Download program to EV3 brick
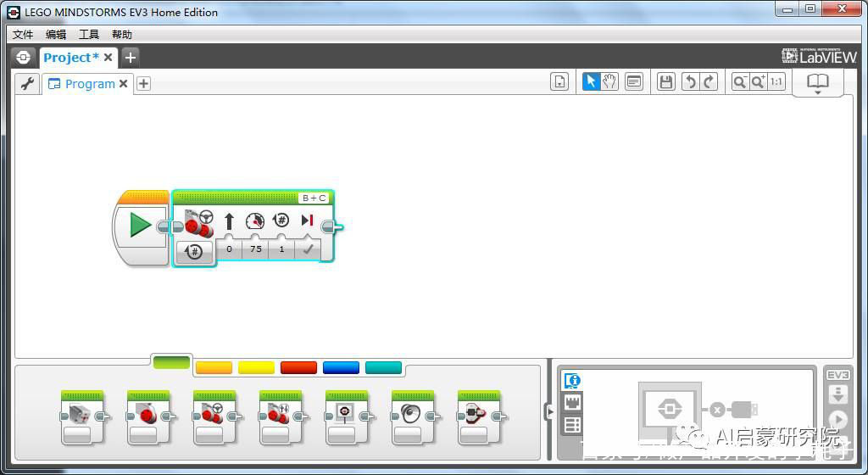This screenshot has height=475, width=868. tap(838, 394)
